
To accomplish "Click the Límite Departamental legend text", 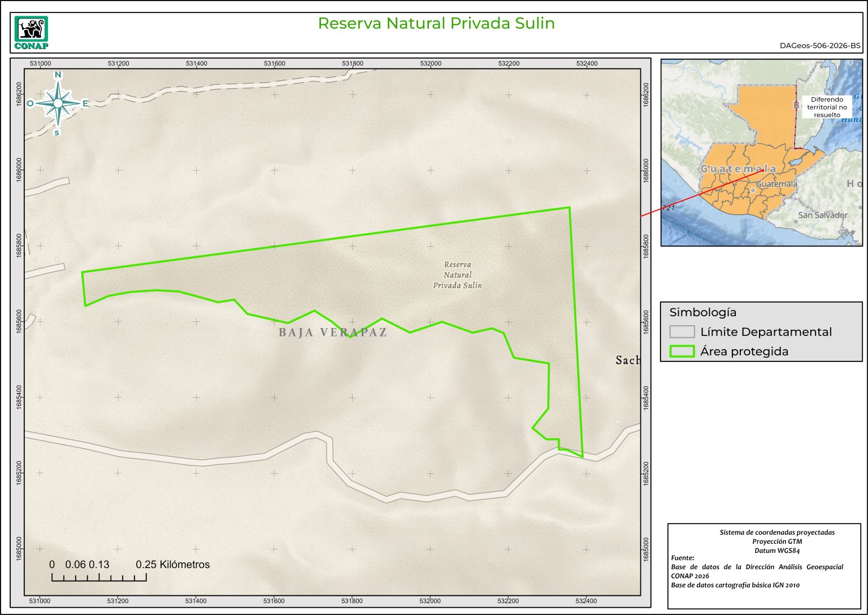I will 766,332.
